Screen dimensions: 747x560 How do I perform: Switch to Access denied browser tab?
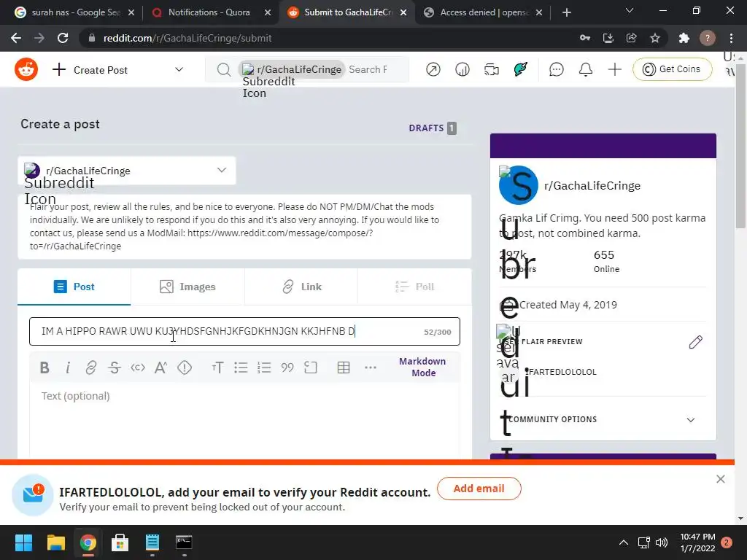[x=483, y=12]
